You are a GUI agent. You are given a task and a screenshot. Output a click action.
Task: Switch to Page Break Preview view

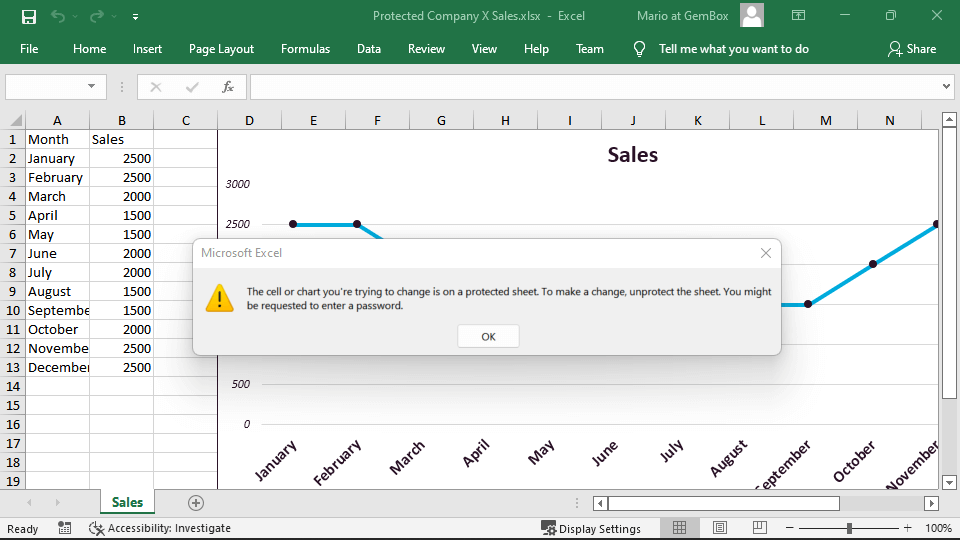[x=759, y=528]
